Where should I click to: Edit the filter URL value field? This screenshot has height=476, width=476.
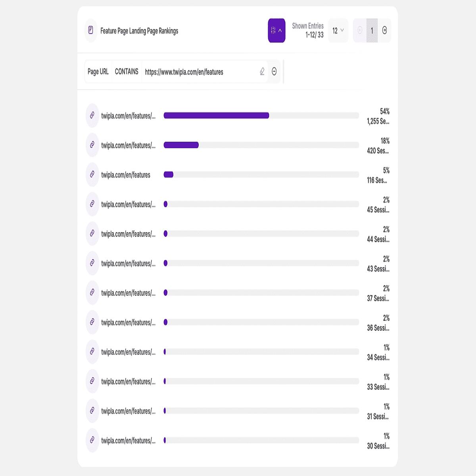click(x=200, y=72)
